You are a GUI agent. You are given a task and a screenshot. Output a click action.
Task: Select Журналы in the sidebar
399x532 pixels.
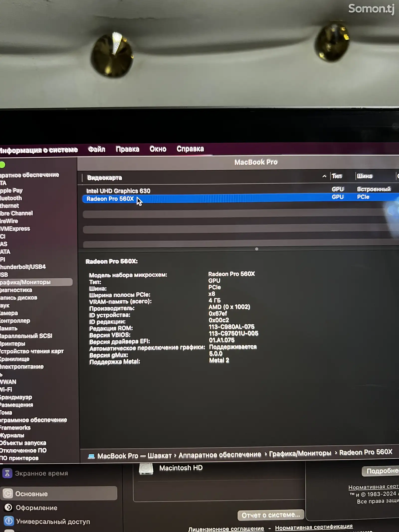pos(12,435)
